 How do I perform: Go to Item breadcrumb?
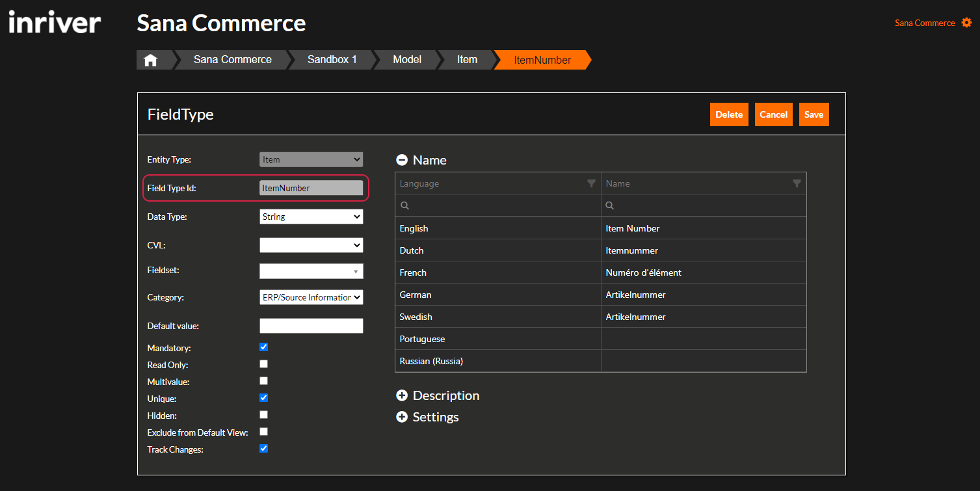(x=467, y=60)
